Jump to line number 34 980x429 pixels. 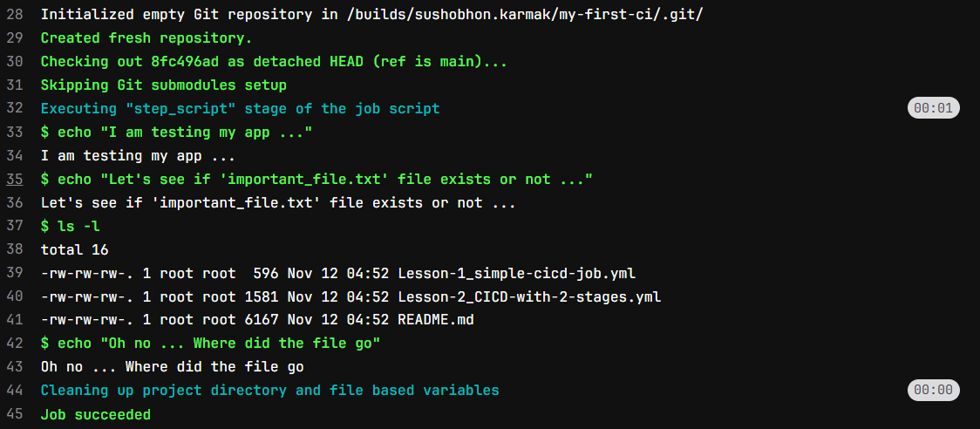tap(15, 156)
